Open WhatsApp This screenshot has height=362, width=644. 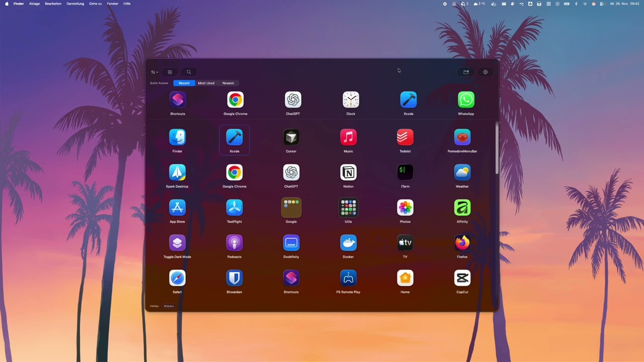pyautogui.click(x=466, y=100)
